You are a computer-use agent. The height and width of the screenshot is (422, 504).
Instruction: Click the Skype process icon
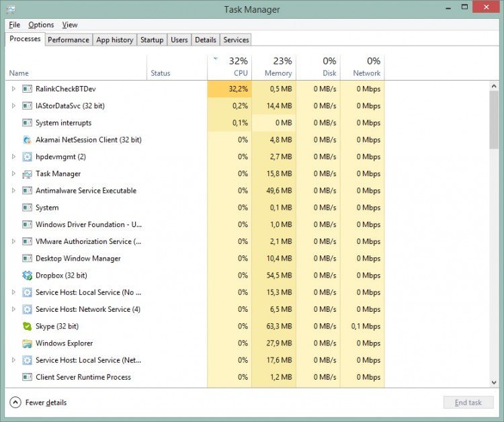[27, 326]
